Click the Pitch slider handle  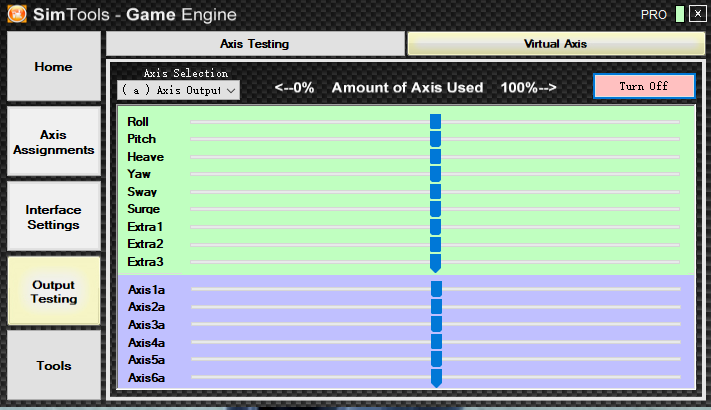click(x=435, y=139)
